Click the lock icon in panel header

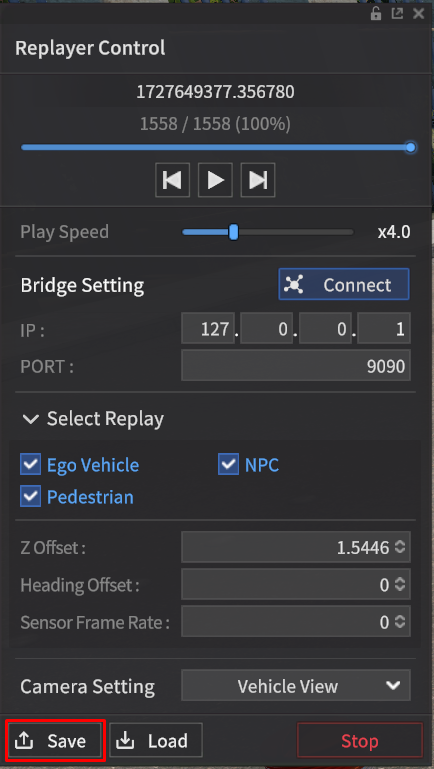(x=376, y=14)
